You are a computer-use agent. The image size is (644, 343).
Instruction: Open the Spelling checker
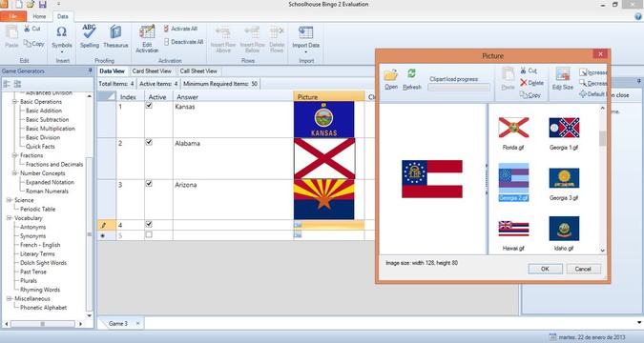90,36
